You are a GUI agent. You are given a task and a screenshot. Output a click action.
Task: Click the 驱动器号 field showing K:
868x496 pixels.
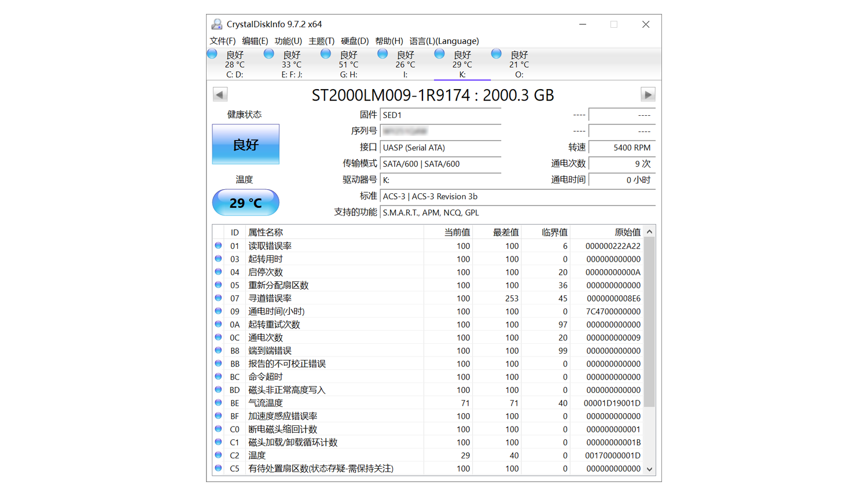[x=440, y=180]
